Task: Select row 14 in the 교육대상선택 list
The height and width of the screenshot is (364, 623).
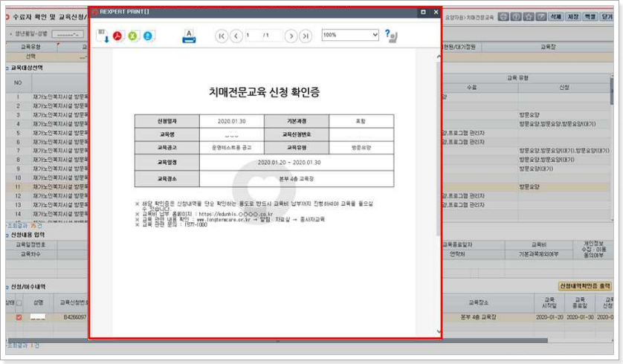Action: point(47,214)
